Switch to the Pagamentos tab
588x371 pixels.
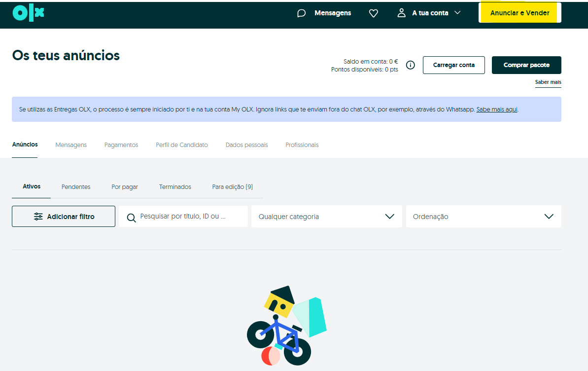pyautogui.click(x=121, y=145)
